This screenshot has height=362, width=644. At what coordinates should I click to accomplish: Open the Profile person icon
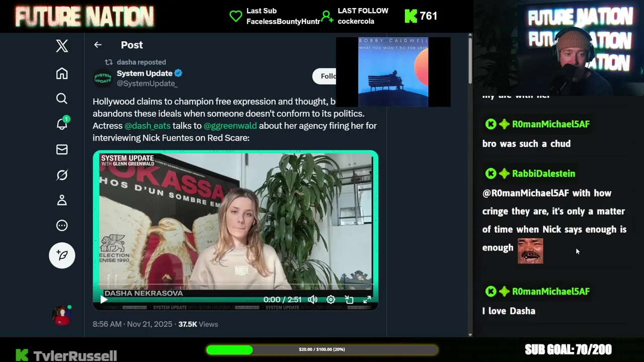(62, 200)
